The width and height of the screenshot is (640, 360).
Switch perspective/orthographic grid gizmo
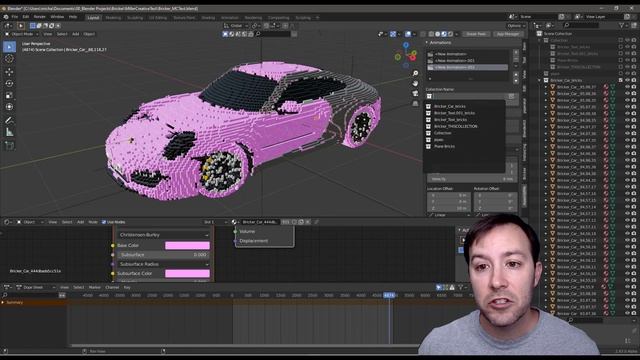click(x=415, y=103)
